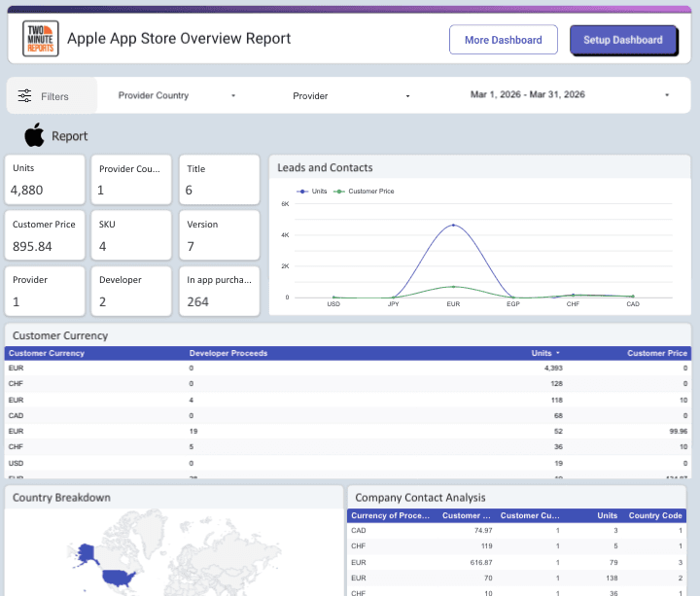Click the Two Minute Reports logo
Image resolution: width=700 pixels, height=596 pixels.
click(40, 38)
